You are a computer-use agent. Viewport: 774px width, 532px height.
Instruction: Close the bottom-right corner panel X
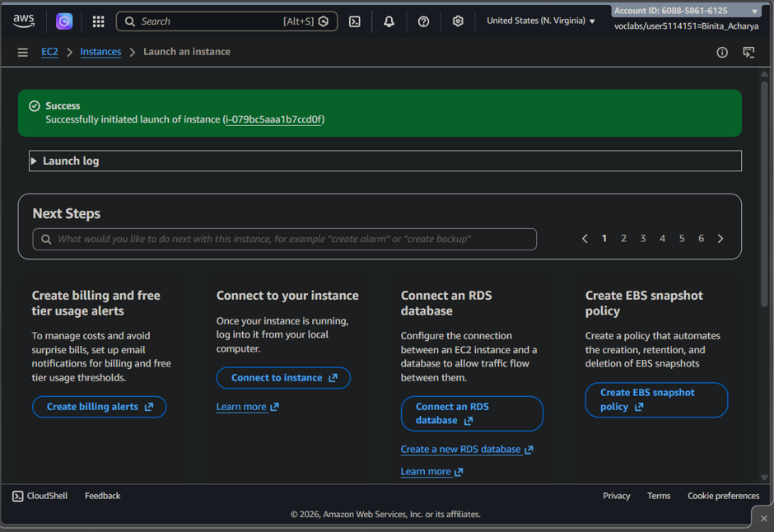(763, 519)
